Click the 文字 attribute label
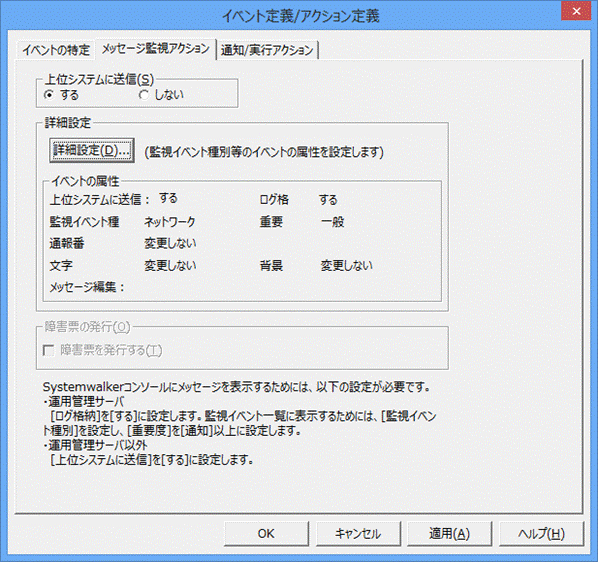The image size is (598, 562). coord(61,265)
